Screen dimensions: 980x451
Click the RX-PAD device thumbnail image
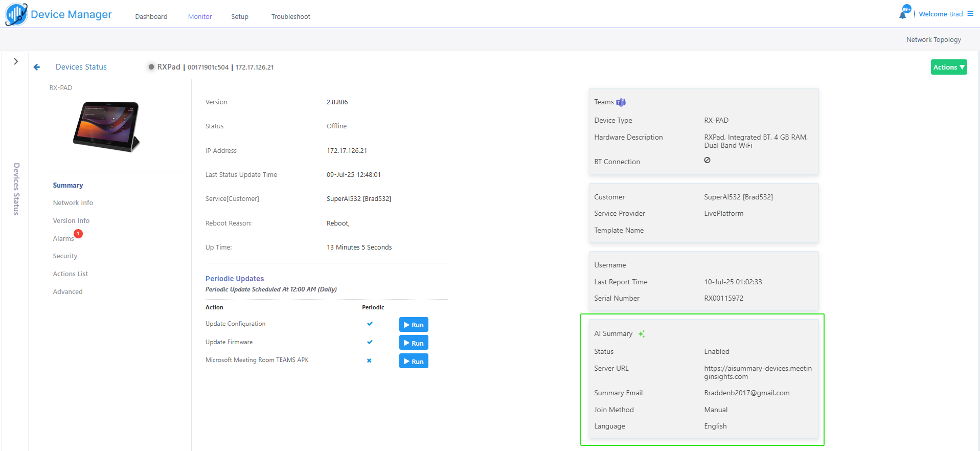tap(106, 127)
